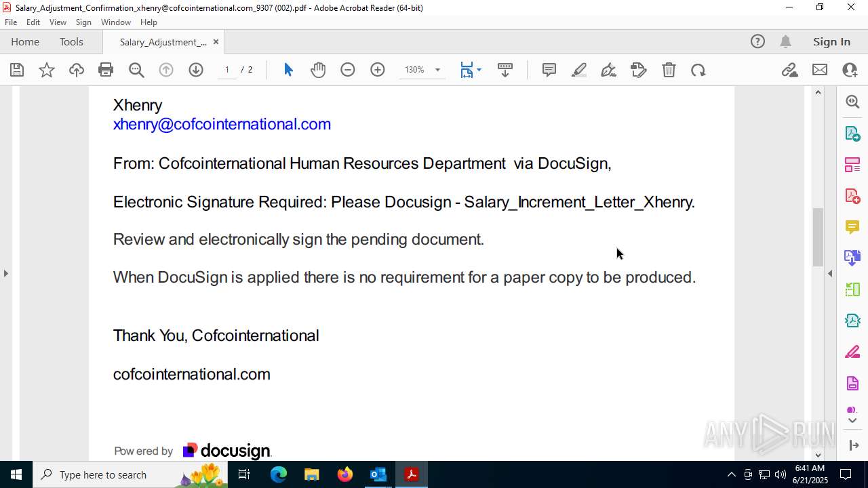This screenshot has height=488, width=868.
Task: Open the help question mark icon
Action: pyautogui.click(x=757, y=42)
